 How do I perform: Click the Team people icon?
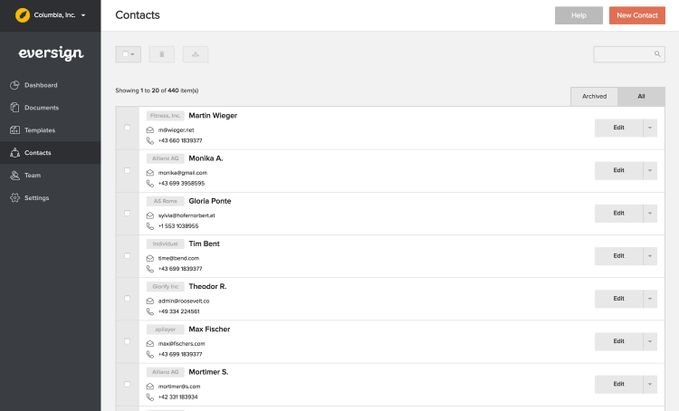[x=15, y=175]
